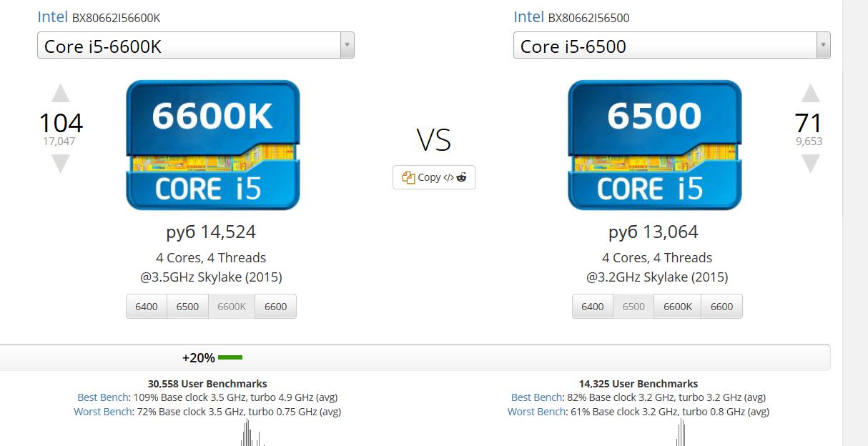Click the руб 14,524 price of 6600K
This screenshot has height=446, width=868.
(211, 232)
